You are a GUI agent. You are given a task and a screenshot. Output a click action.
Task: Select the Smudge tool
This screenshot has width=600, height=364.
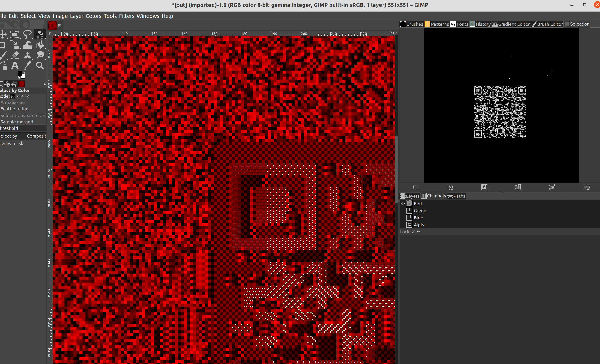(x=40, y=55)
